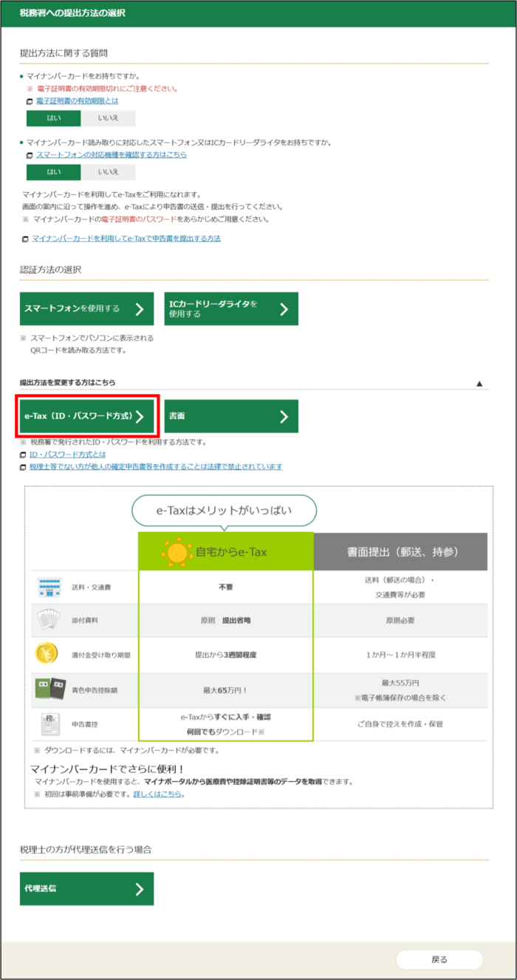This screenshot has height=980, width=517.
Task: Follow the 詳しくはこちら link
Action: [x=157, y=794]
